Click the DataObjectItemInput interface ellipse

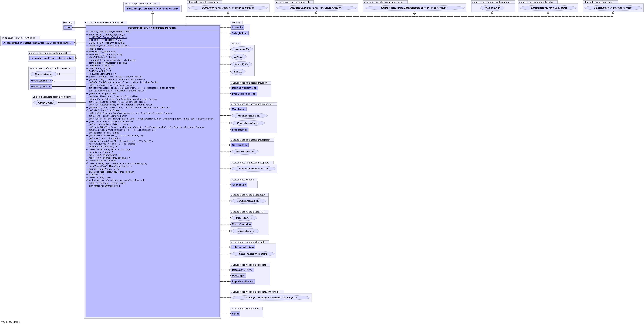point(271,298)
